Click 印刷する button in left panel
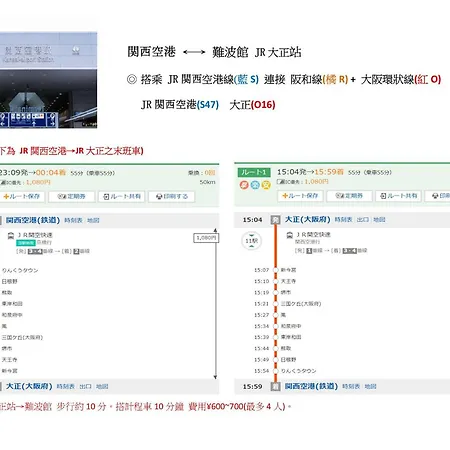450x450 pixels. tap(172, 197)
